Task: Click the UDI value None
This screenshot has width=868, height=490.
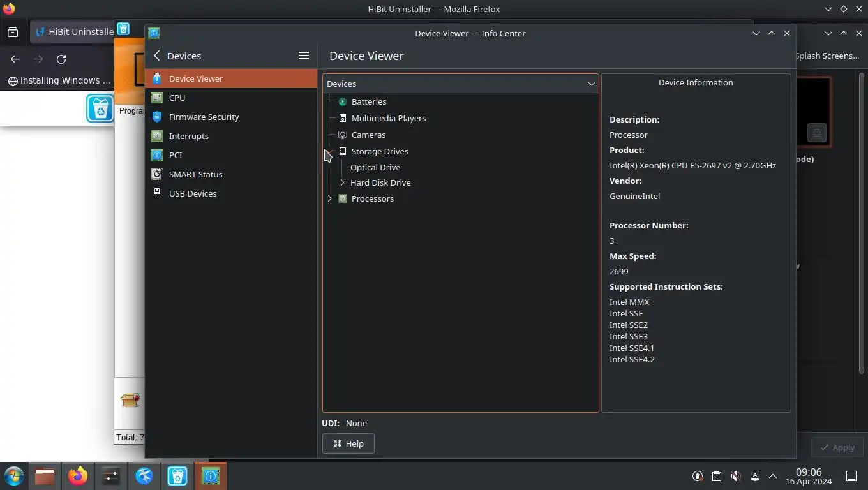Action: (x=356, y=423)
